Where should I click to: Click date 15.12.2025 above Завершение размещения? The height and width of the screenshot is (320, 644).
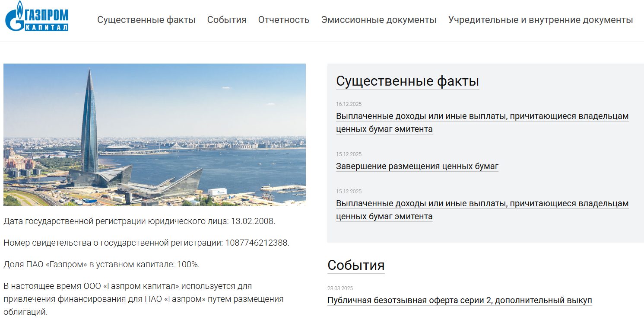pos(349,154)
